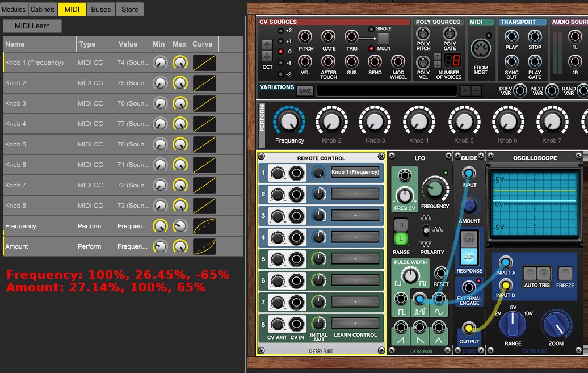Click the TRIG output jack

pyautogui.click(x=351, y=37)
